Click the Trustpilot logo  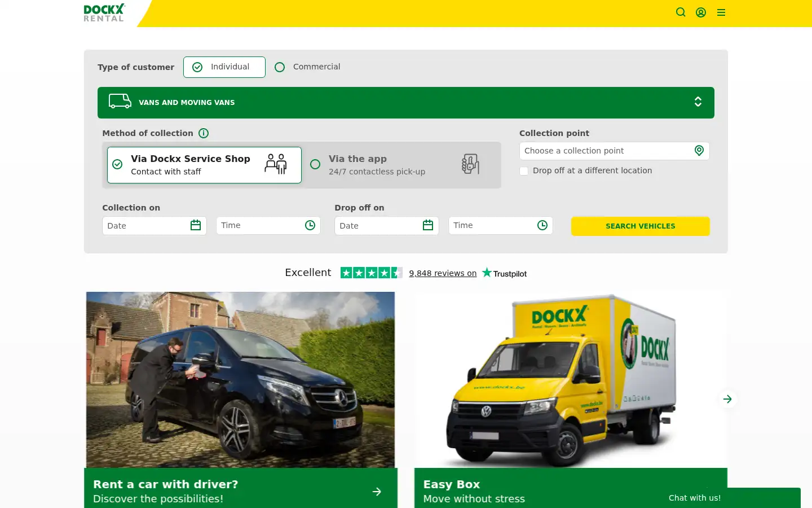(x=504, y=273)
